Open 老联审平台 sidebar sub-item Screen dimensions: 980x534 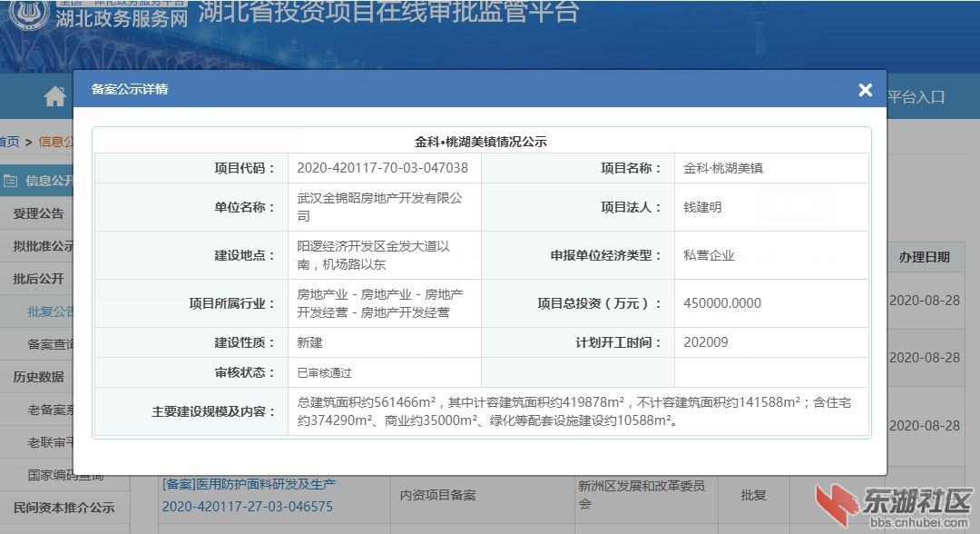(x=51, y=442)
